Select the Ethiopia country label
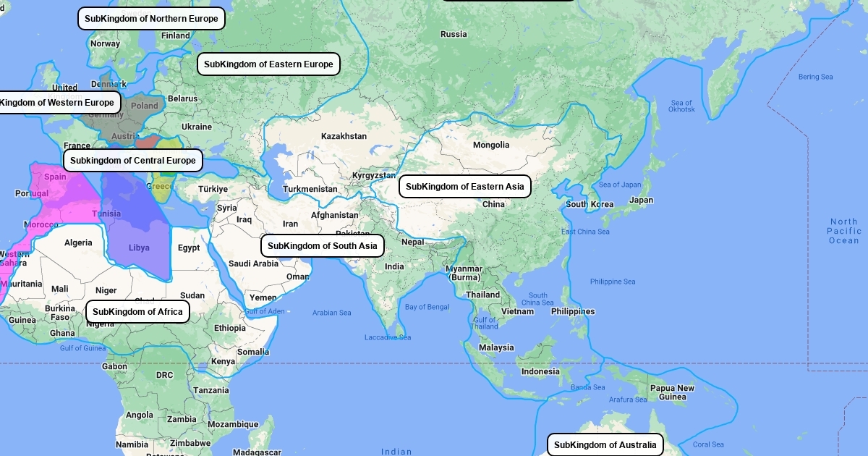This screenshot has height=456, width=868. (230, 328)
